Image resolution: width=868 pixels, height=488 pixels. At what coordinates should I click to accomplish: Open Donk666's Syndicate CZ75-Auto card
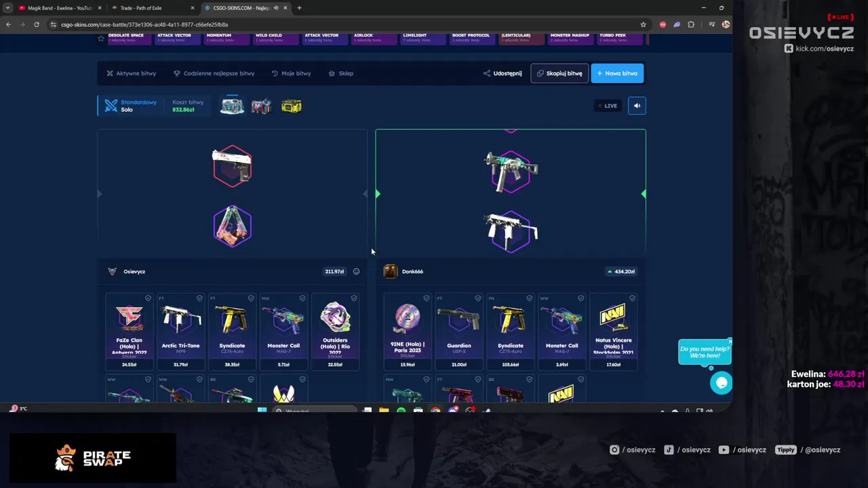tap(511, 331)
